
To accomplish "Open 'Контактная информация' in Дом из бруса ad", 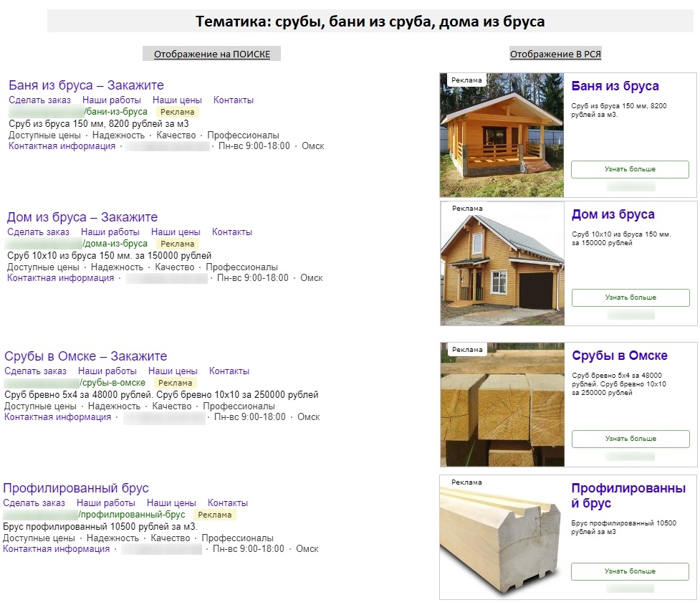I will click(x=61, y=277).
